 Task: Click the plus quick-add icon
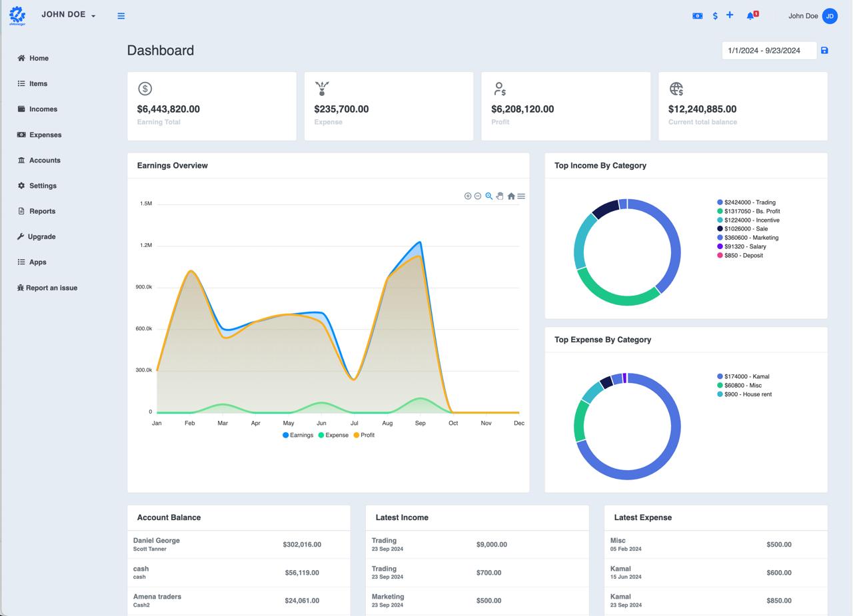[x=729, y=15]
